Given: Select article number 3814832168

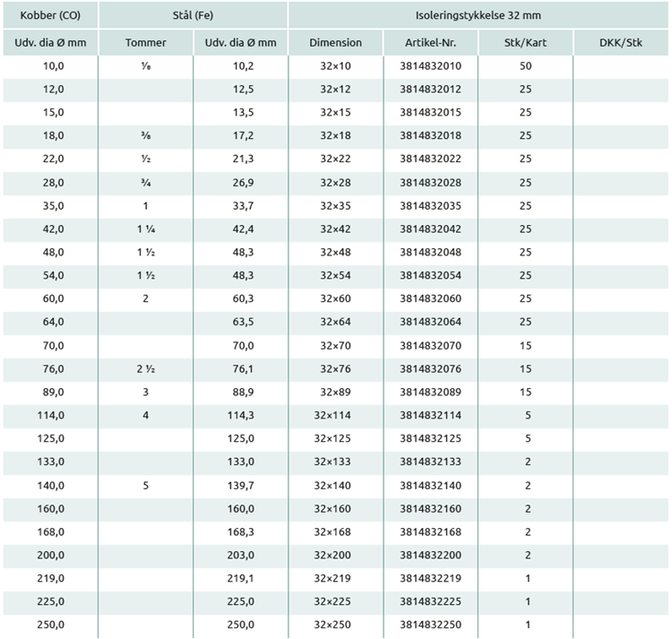Looking at the screenshot, I should (x=431, y=531).
